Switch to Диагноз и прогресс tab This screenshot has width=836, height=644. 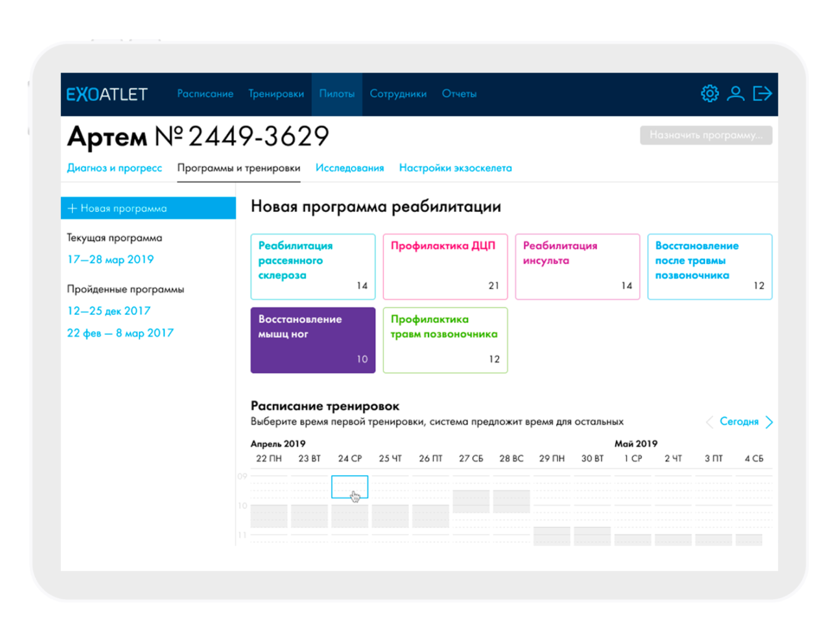(x=114, y=168)
